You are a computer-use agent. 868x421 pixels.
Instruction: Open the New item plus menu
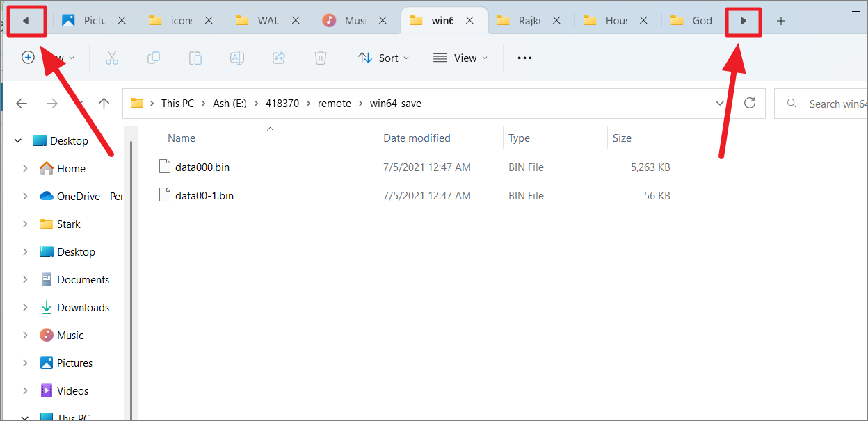(28, 58)
